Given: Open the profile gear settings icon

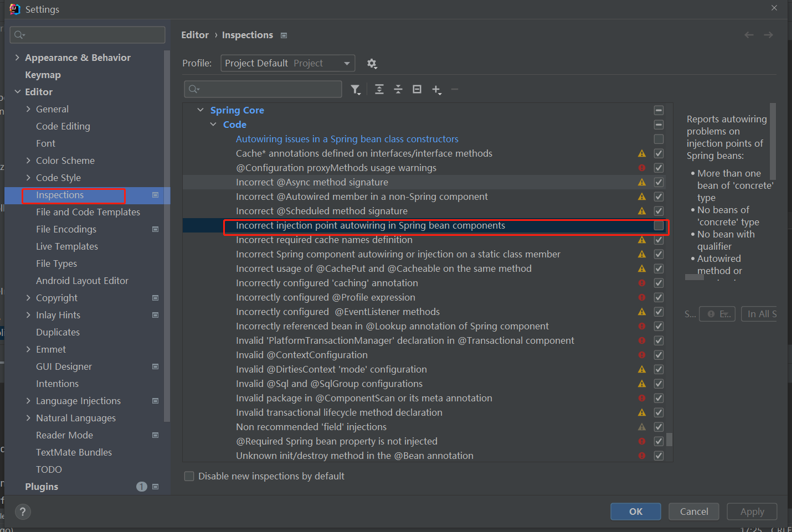Looking at the screenshot, I should (372, 64).
